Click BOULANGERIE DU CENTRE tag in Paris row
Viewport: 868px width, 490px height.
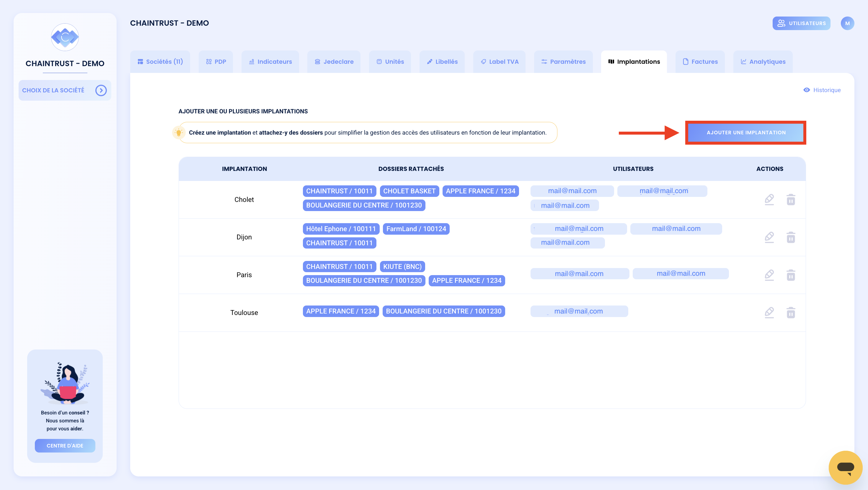pos(364,280)
